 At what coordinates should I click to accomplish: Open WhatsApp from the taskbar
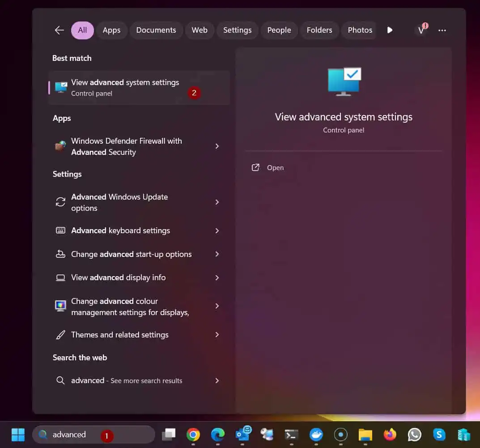coord(414,435)
